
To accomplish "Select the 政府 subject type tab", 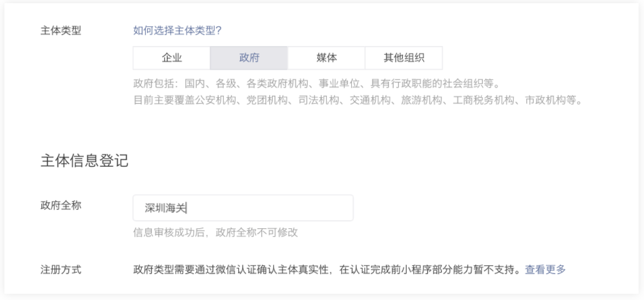I will tap(249, 58).
